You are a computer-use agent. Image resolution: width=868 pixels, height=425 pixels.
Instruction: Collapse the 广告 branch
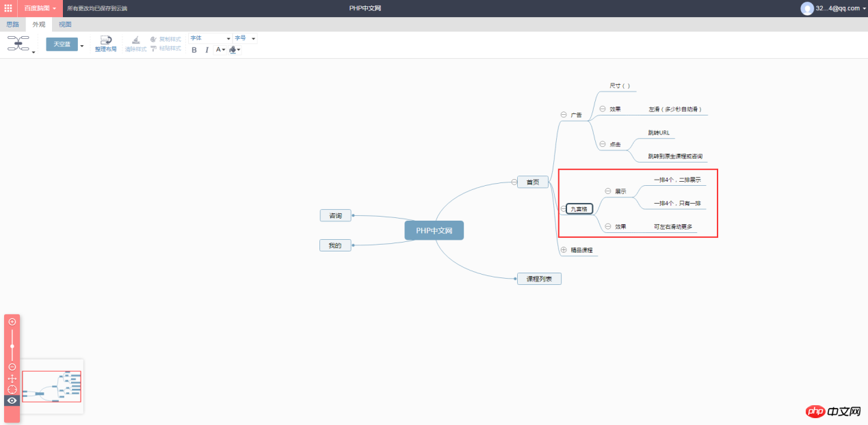[564, 115]
